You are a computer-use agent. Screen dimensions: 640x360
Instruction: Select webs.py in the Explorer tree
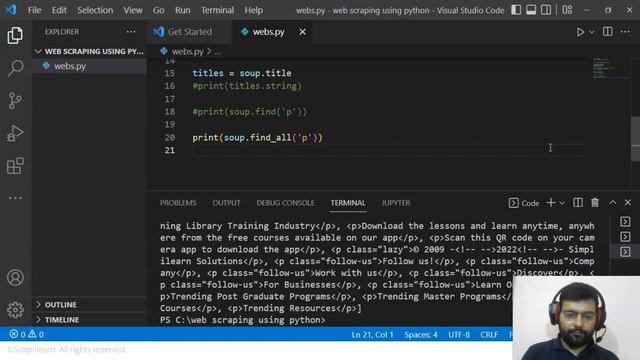[x=89, y=66]
